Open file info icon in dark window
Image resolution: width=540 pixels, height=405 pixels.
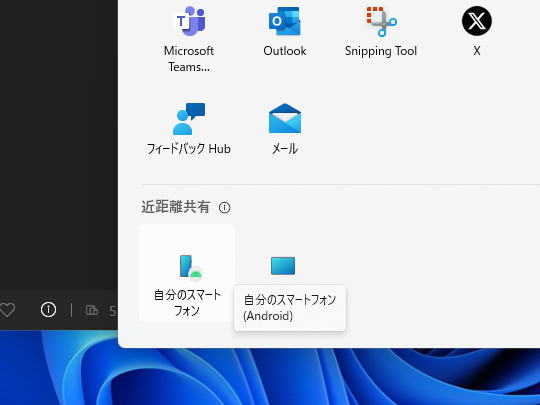[48, 310]
